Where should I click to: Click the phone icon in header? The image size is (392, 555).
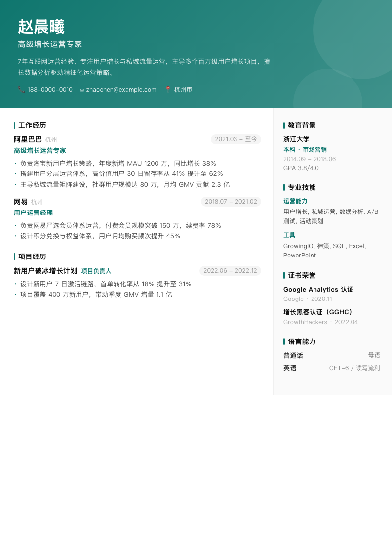point(21,90)
